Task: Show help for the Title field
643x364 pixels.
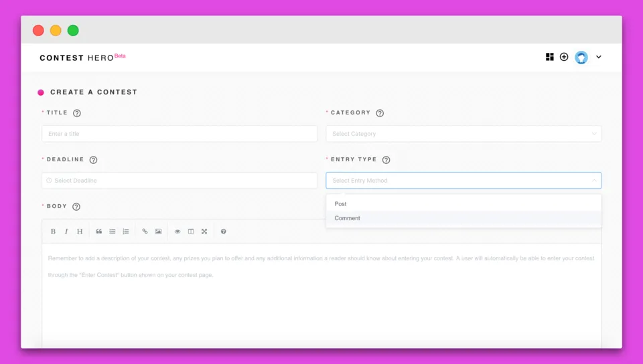Action: (76, 113)
